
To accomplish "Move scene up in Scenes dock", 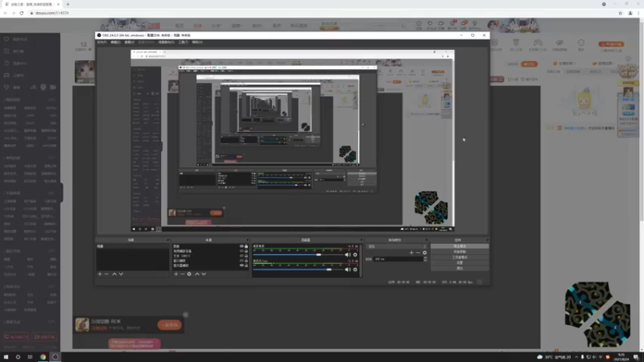I will [x=114, y=274].
